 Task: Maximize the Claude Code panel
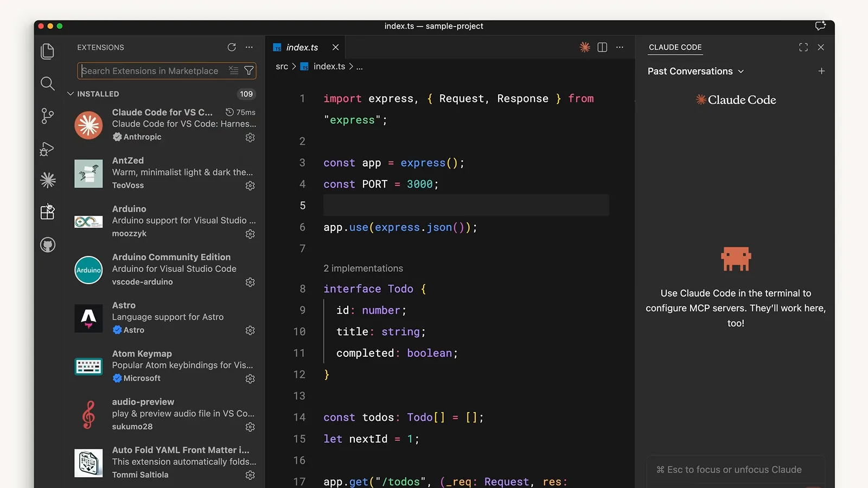pos(803,47)
